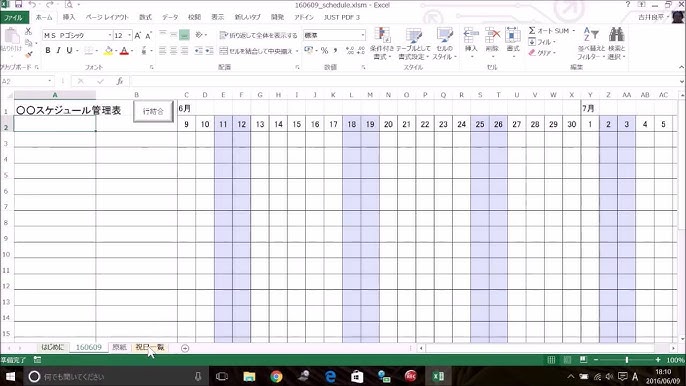Open the font name dropdown

tap(110, 35)
